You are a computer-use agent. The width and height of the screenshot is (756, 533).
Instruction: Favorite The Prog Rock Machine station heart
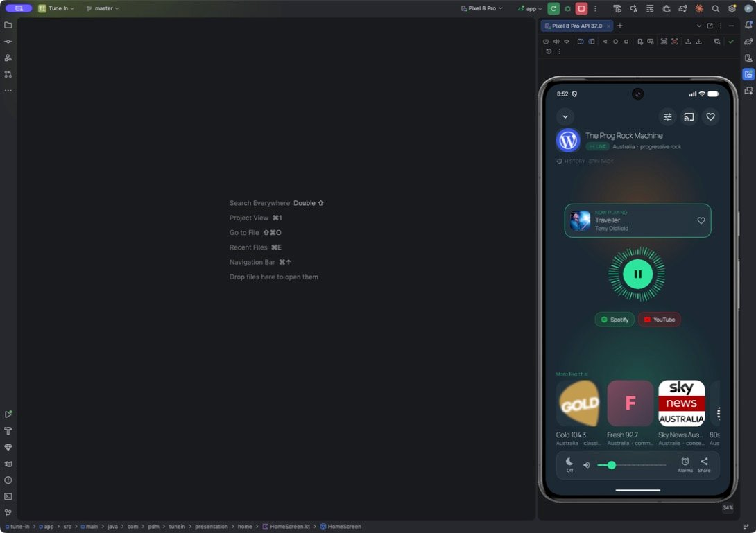(710, 116)
